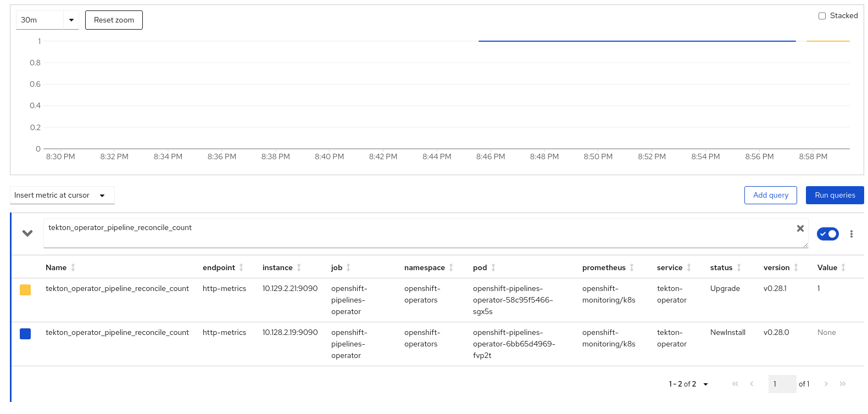Viewport: 868px width, 414px height.
Task: Open the 30m time range dropdown
Action: [47, 20]
